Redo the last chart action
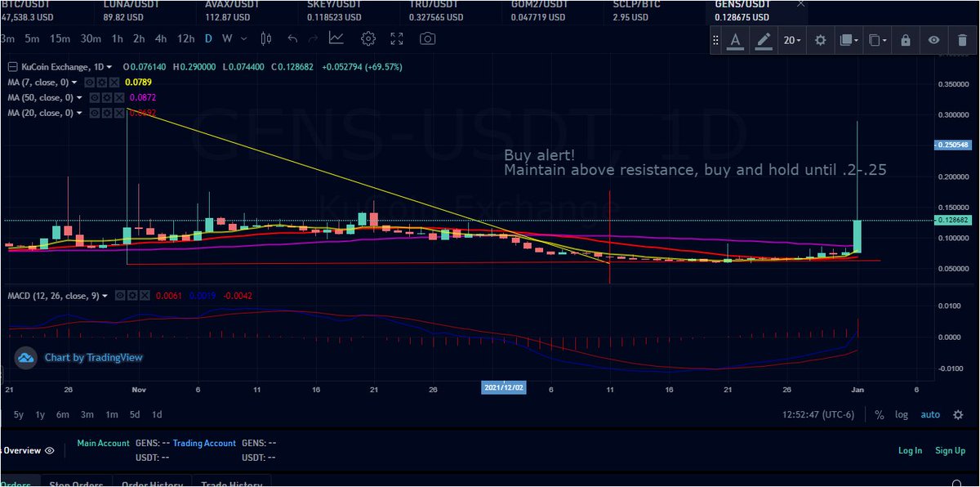Image resolution: width=980 pixels, height=487 pixels. (x=314, y=38)
